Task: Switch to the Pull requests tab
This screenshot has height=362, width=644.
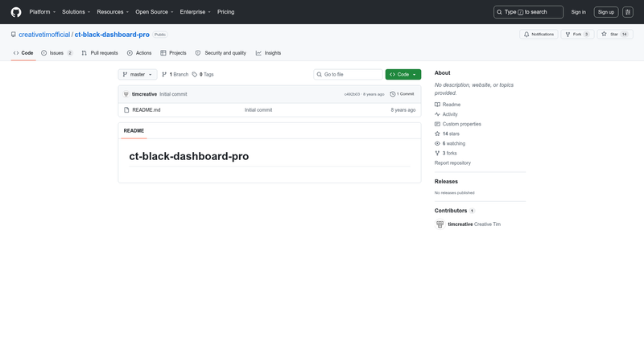Action: 100,53
